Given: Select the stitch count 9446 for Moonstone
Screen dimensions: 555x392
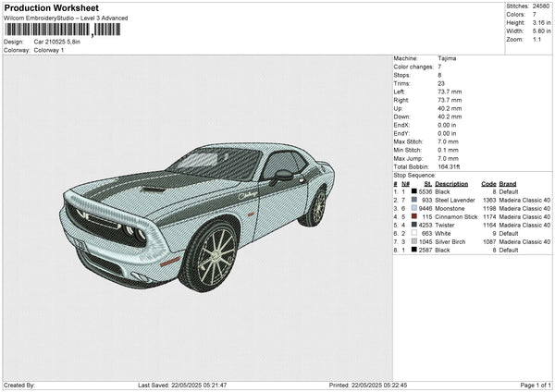Looking at the screenshot, I should [x=425, y=208].
